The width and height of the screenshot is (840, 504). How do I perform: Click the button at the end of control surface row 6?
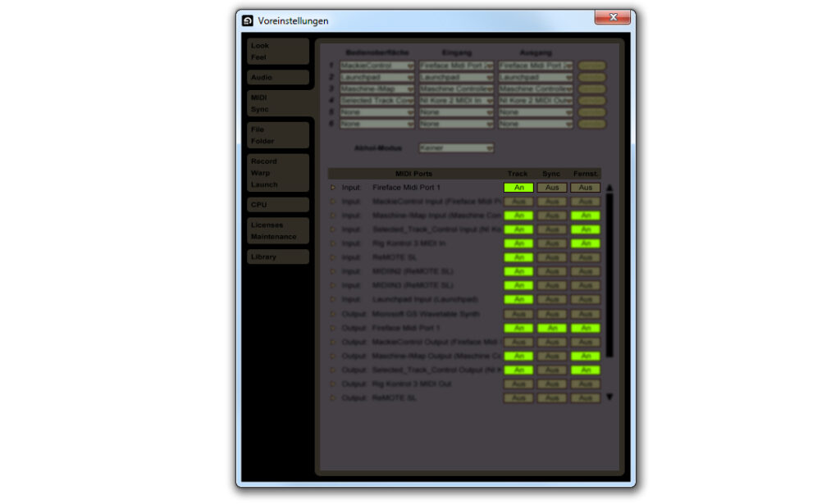(592, 124)
